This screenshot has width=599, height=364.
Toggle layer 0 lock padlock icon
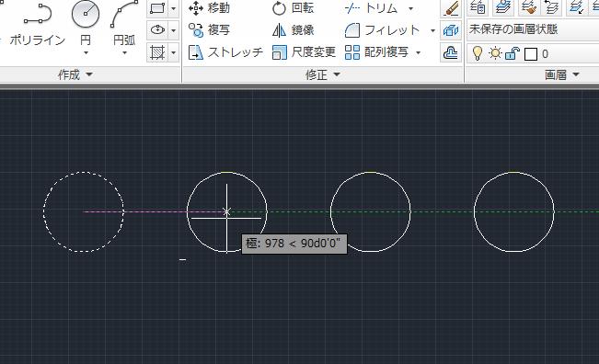tap(513, 53)
